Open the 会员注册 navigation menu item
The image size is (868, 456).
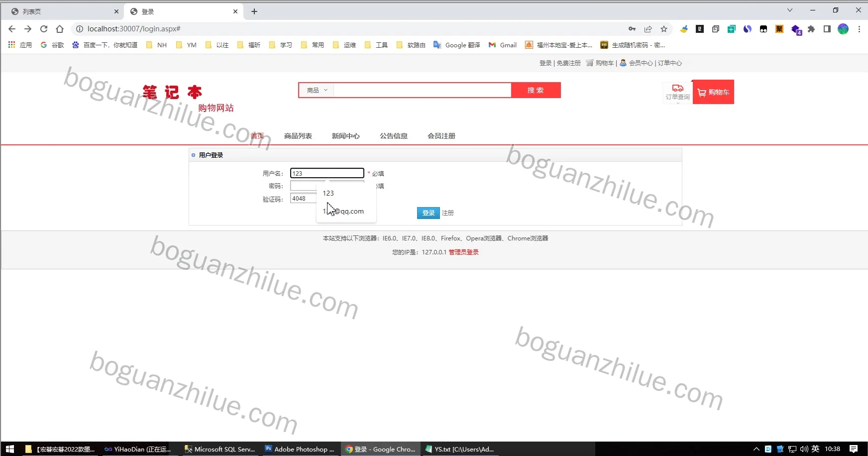pyautogui.click(x=441, y=136)
